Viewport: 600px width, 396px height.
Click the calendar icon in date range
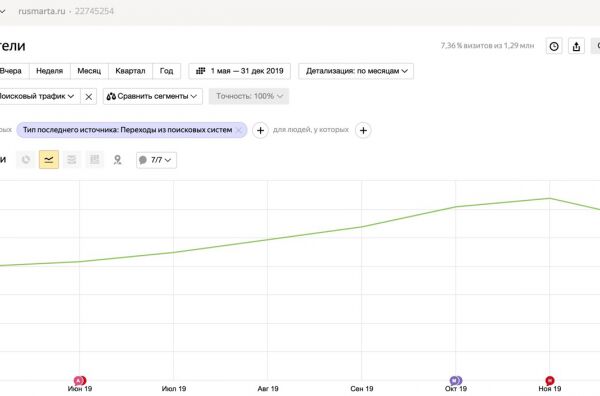tap(201, 71)
